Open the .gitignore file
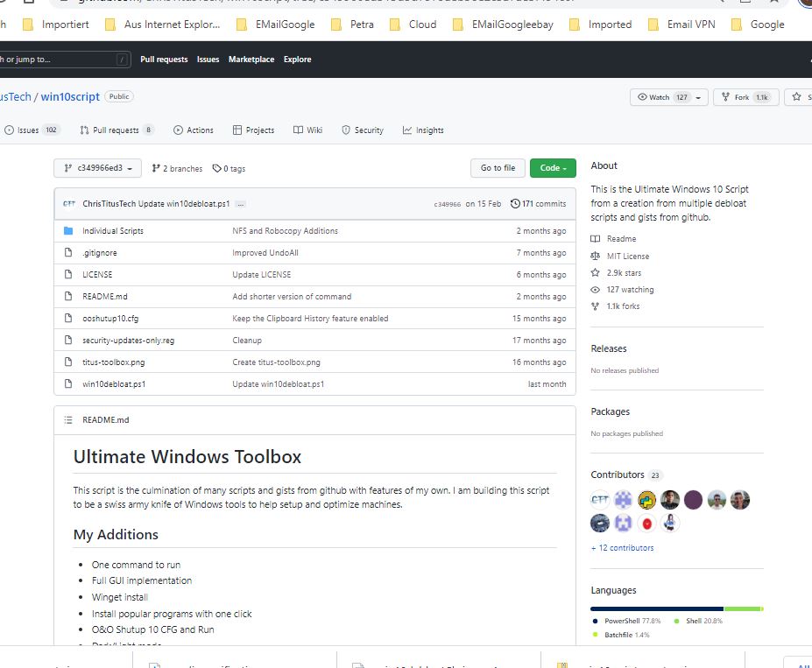 click(x=100, y=253)
